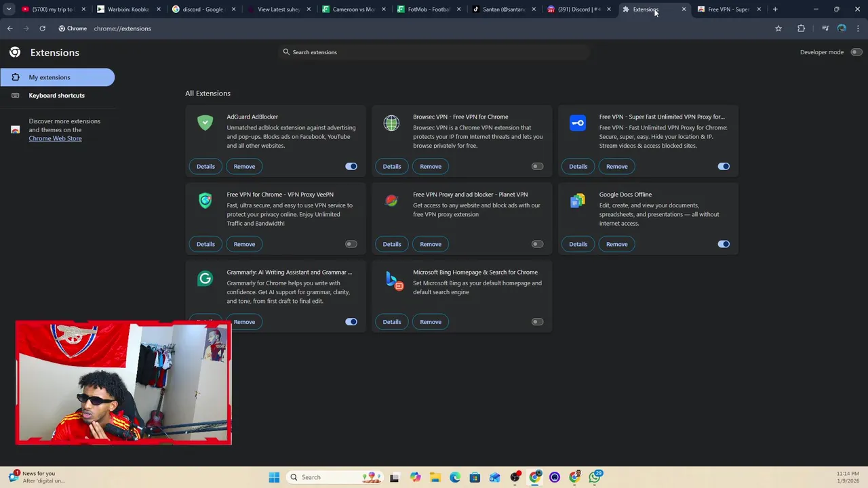Switch to the 'my trip to' YouTube tab
The width and height of the screenshot is (868, 488).
pos(53,9)
